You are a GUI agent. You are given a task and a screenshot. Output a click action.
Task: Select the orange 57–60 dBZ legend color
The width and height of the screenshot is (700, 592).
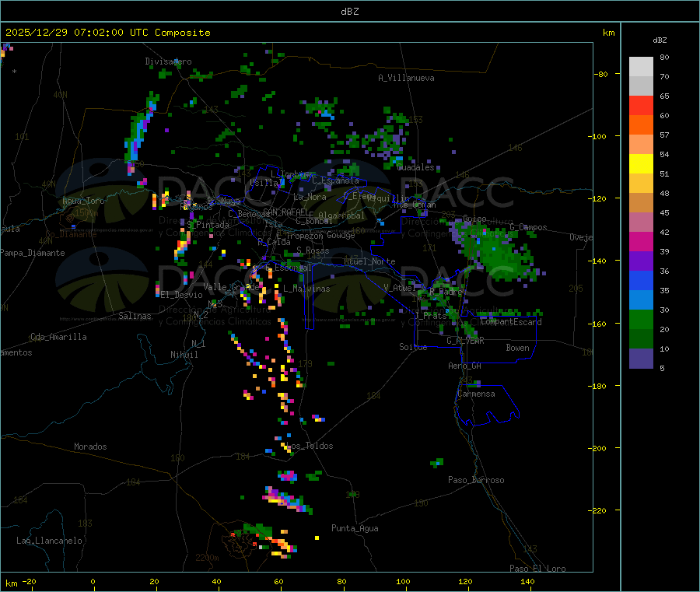(x=641, y=125)
